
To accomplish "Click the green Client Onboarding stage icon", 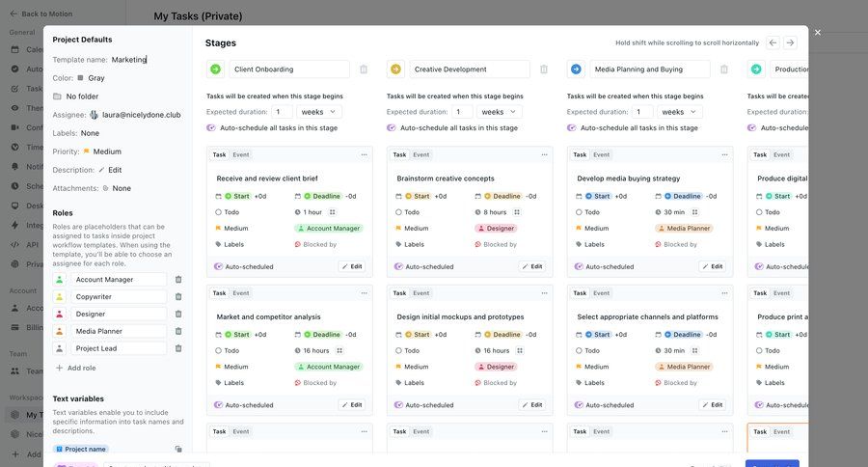I will (x=215, y=69).
